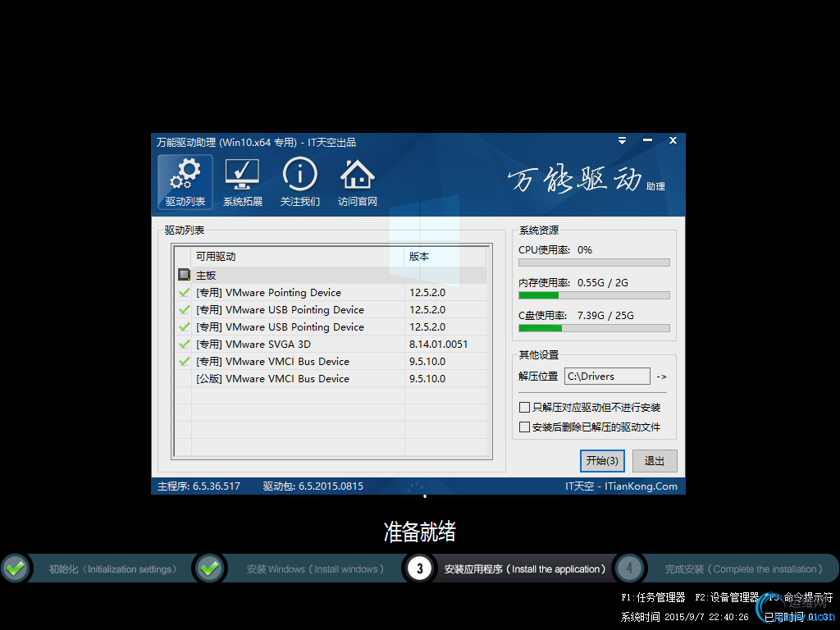Click 系统时间 2015/9/7 clock text
The width and height of the screenshot is (840, 630).
(685, 617)
